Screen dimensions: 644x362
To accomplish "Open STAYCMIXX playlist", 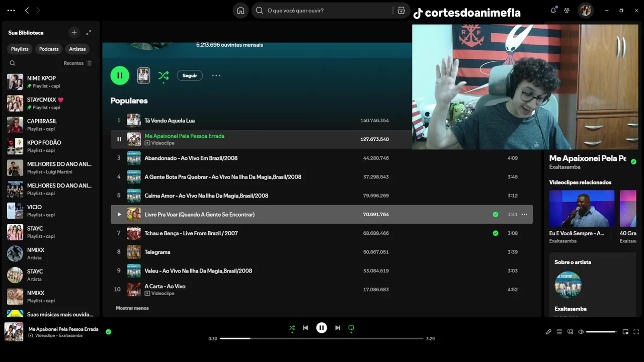I will coord(50,103).
